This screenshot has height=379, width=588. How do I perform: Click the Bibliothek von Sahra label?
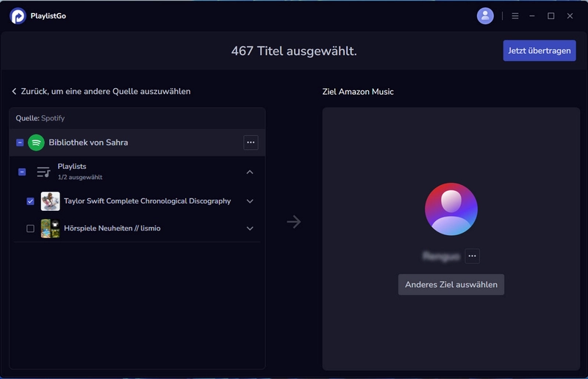88,142
